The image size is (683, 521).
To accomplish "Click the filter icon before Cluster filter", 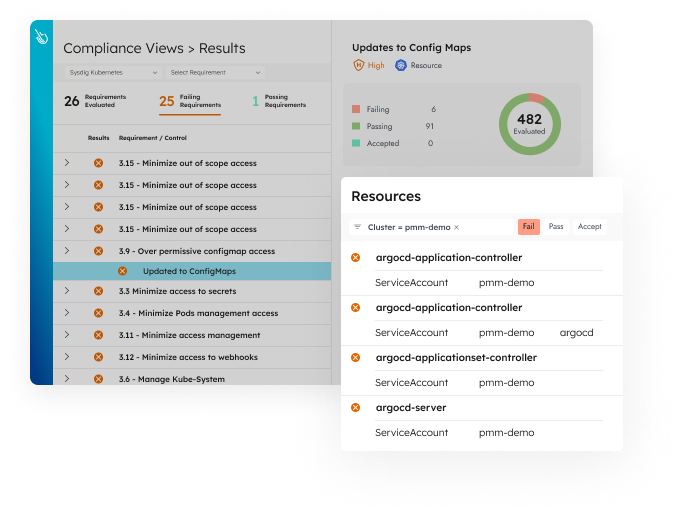I will click(357, 227).
